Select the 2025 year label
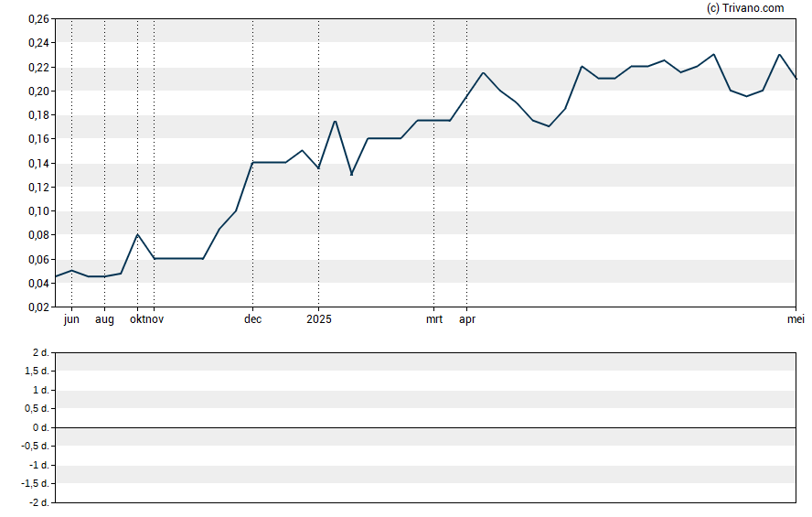Image resolution: width=812 pixels, height=517 pixels. pyautogui.click(x=319, y=319)
